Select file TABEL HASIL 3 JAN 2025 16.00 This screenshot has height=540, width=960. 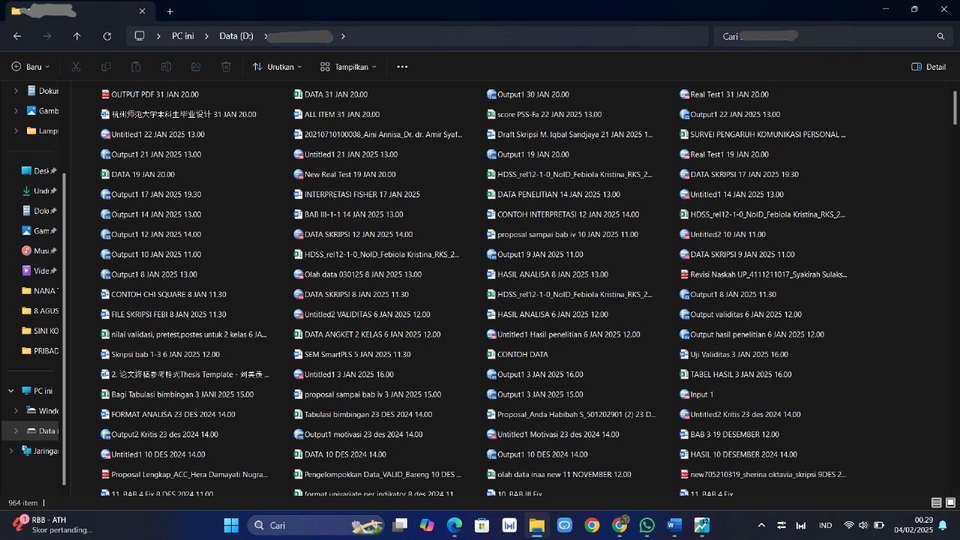(735, 374)
